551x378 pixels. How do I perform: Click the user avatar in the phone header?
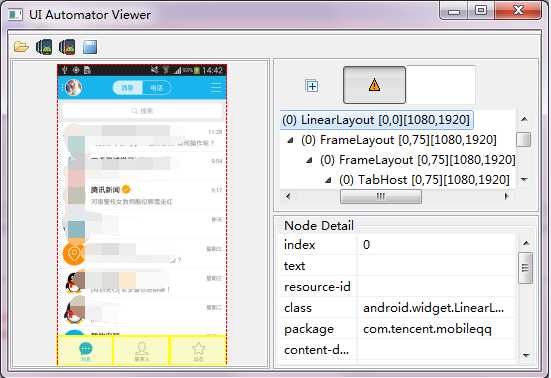pos(73,87)
